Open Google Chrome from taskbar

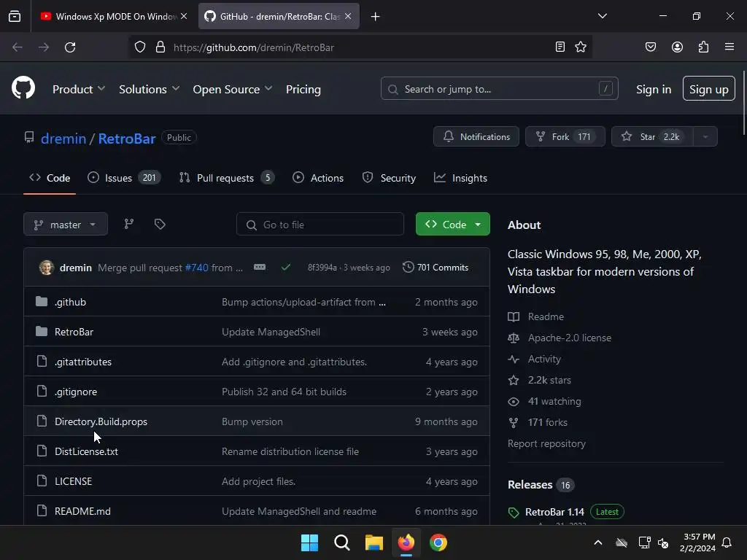click(438, 542)
